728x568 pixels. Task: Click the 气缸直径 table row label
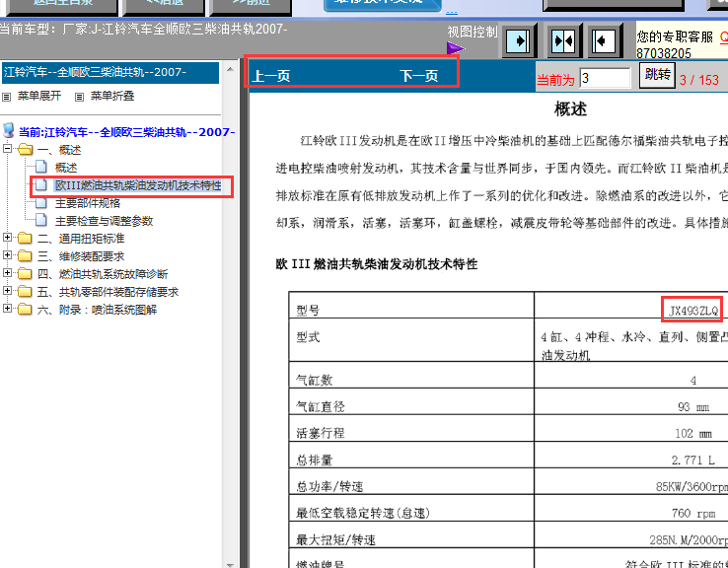pyautogui.click(x=321, y=407)
